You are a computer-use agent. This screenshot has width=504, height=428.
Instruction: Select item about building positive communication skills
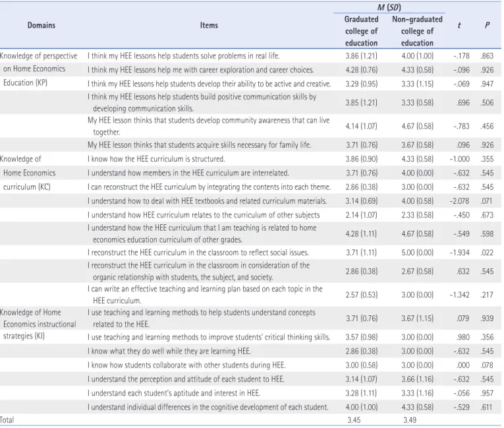coord(202,103)
